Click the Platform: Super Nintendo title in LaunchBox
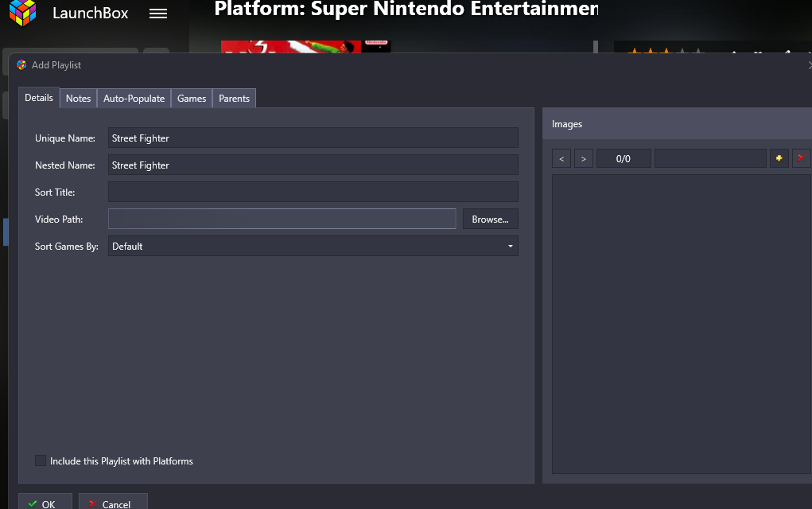Screen dimensions: 812x509 point(406,9)
